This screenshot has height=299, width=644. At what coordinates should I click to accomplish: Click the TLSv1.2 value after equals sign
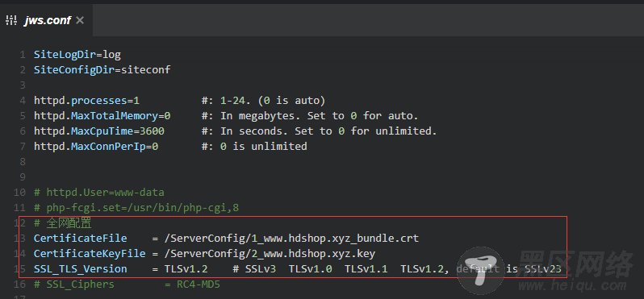186,269
